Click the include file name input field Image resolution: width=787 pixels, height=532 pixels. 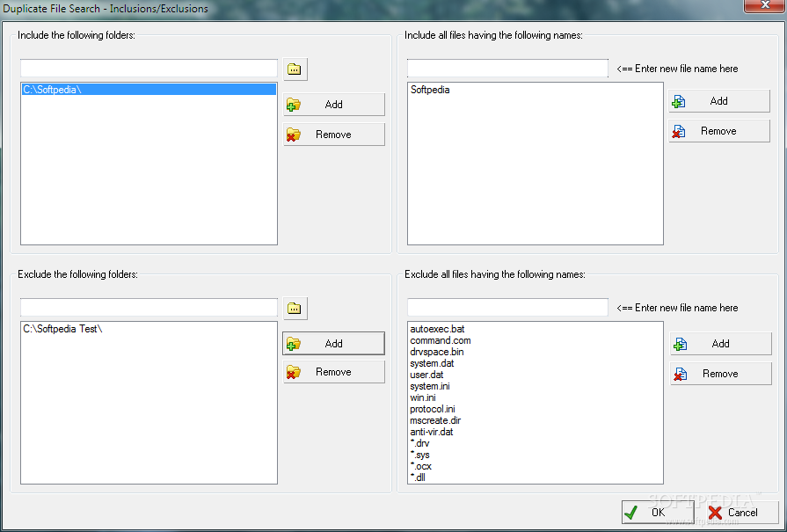coord(507,69)
